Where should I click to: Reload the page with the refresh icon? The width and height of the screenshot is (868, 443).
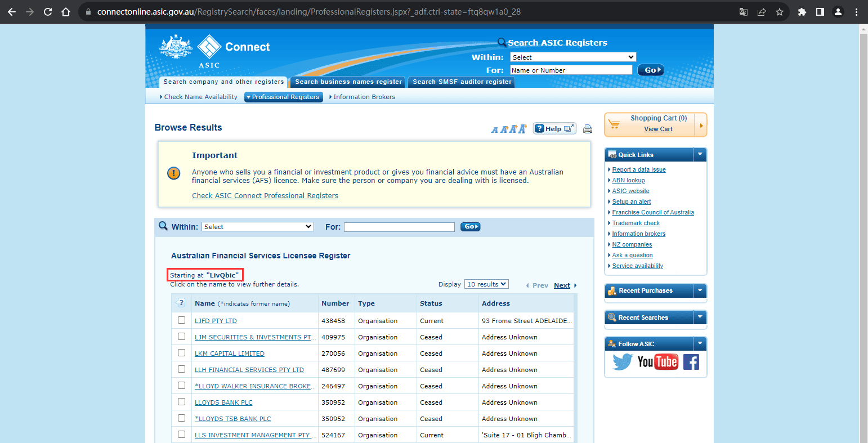click(48, 12)
